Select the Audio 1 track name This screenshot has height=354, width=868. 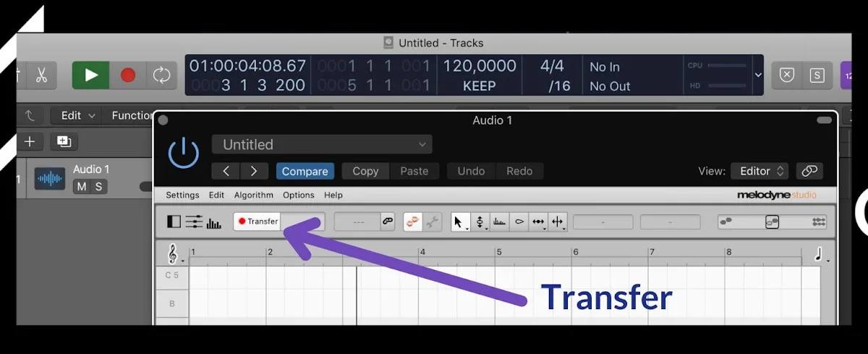coord(91,169)
